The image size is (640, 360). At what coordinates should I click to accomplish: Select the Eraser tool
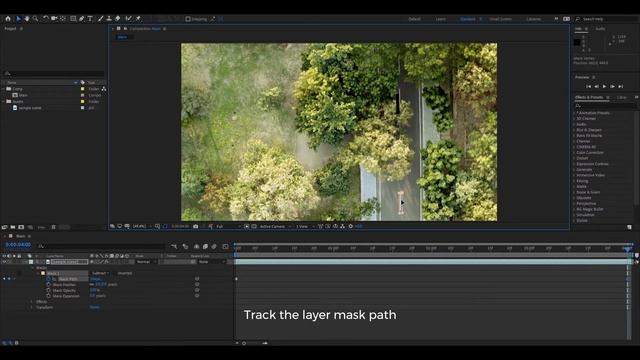(x=118, y=18)
